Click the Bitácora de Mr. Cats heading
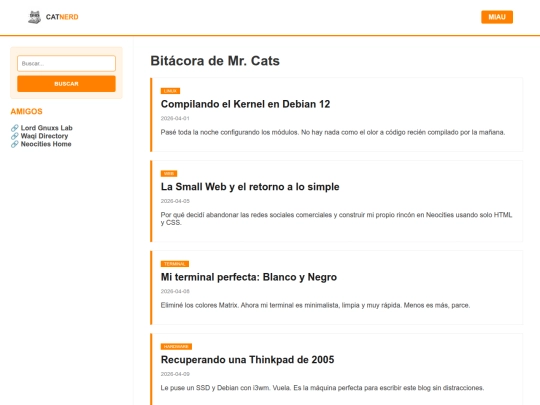Screen dimensions: 540x405 (215, 61)
